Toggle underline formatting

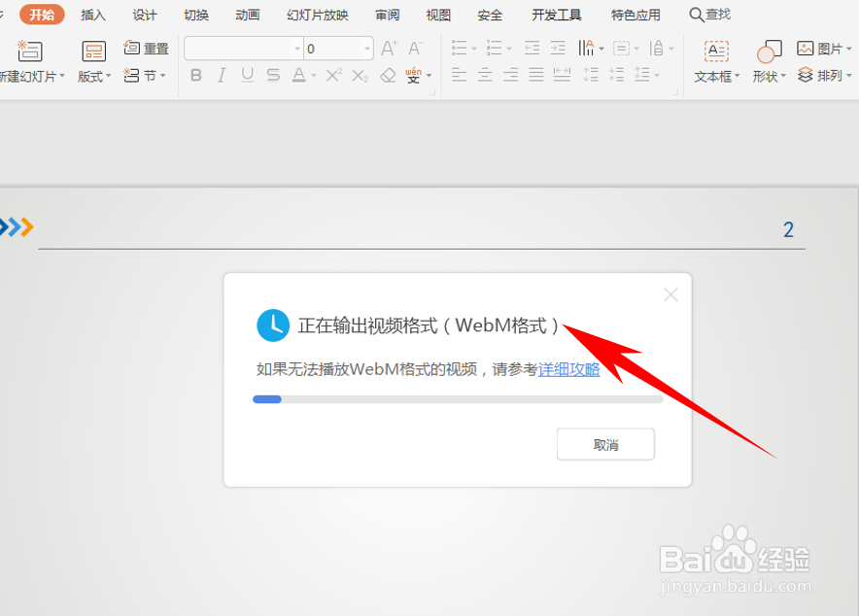click(247, 75)
